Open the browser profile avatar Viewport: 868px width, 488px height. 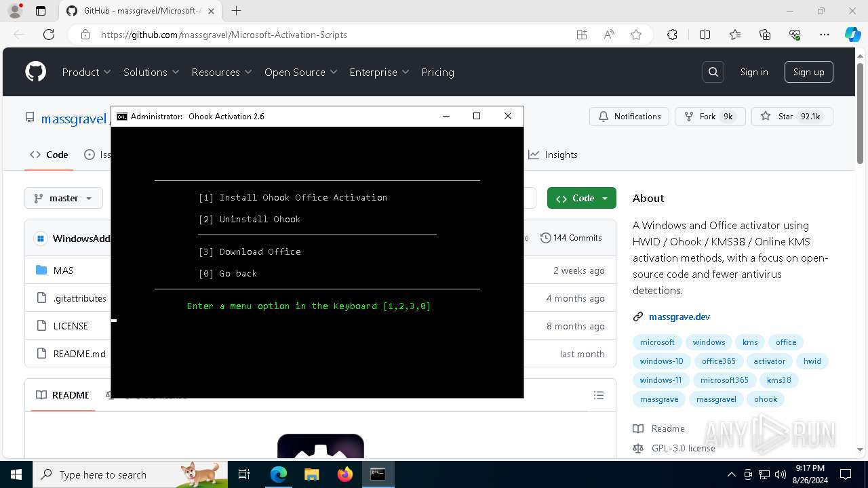coord(14,11)
